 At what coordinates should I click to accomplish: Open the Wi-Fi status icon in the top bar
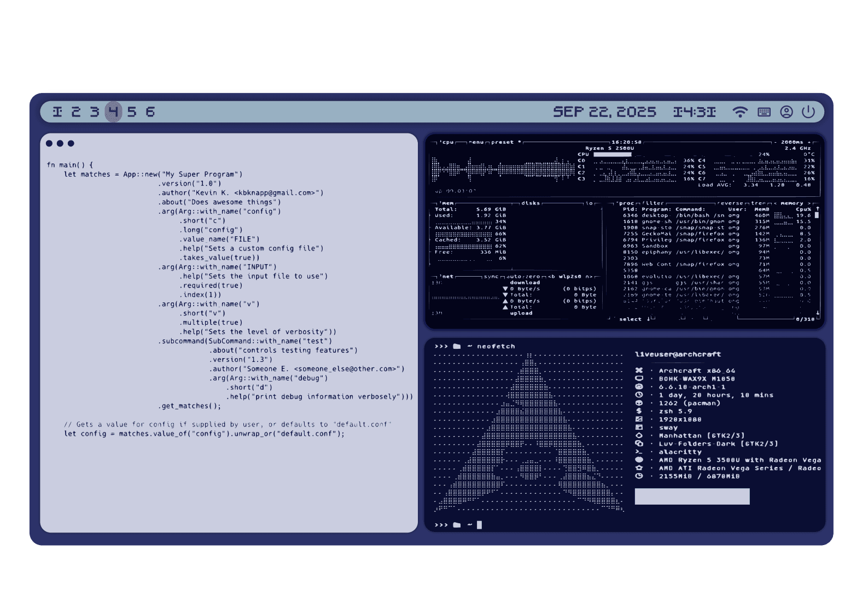tap(740, 112)
